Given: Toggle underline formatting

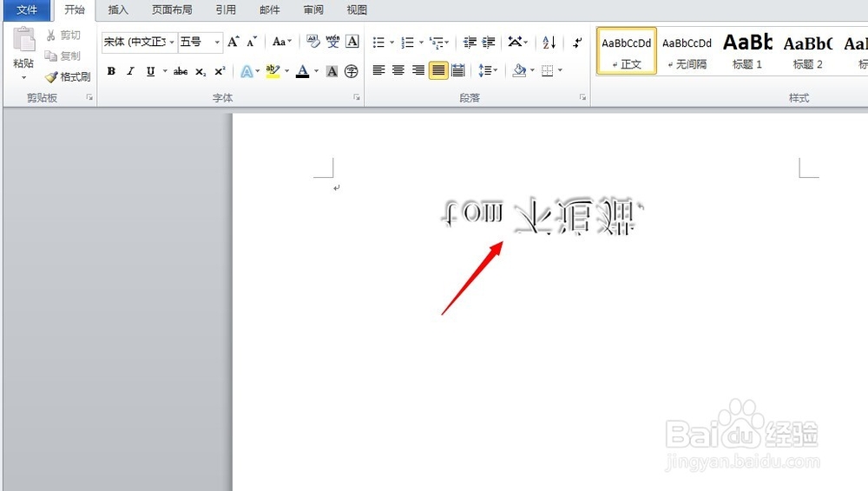Looking at the screenshot, I should click(x=150, y=71).
